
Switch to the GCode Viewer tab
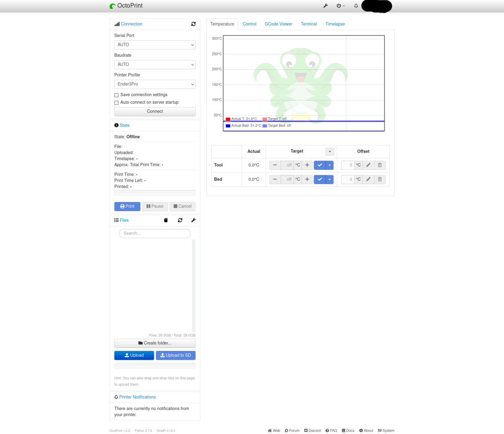278,24
